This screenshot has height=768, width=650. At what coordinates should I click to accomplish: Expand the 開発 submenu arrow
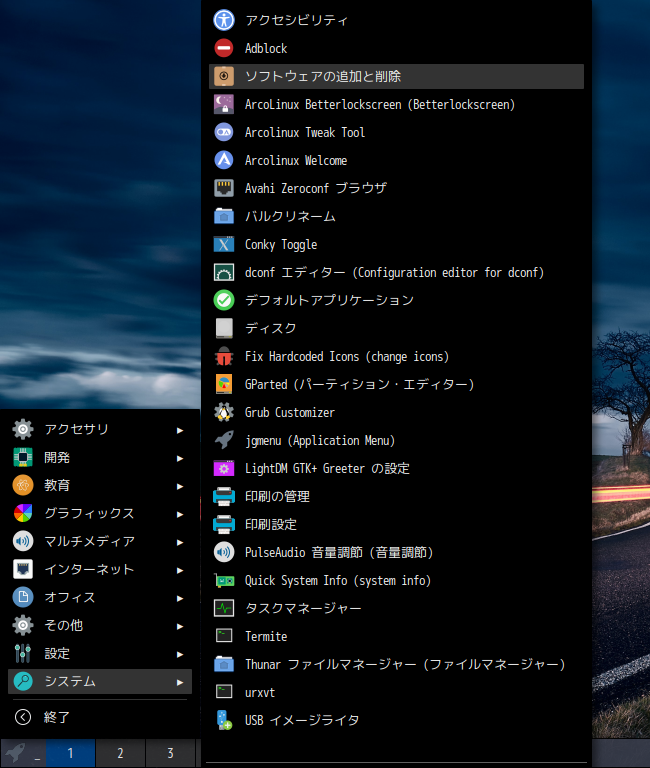(x=180, y=458)
